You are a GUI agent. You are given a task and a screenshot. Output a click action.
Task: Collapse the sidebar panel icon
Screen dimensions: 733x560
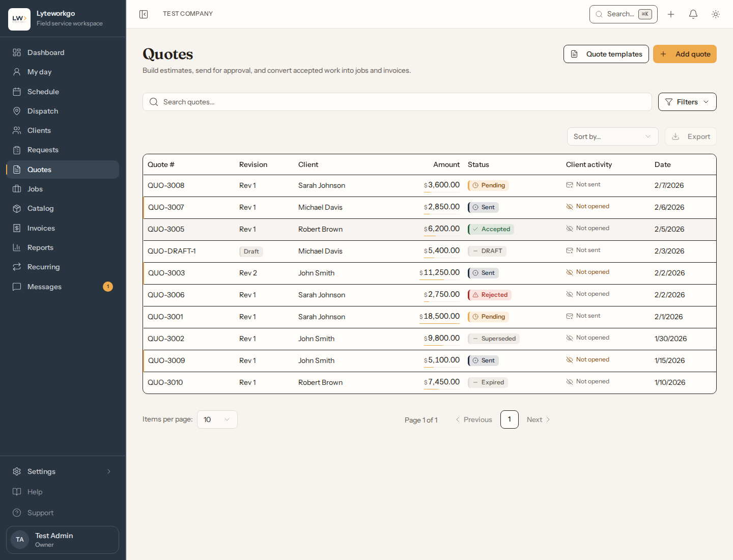(x=144, y=14)
